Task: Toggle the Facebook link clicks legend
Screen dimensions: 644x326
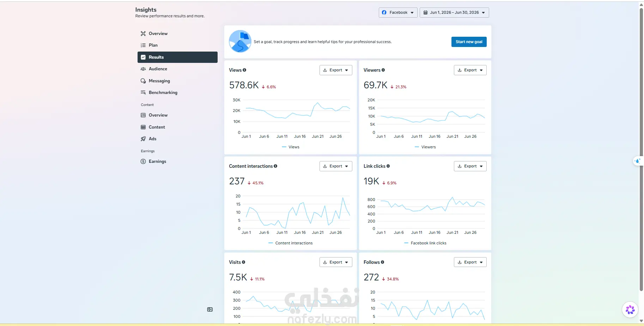Action: click(x=425, y=243)
